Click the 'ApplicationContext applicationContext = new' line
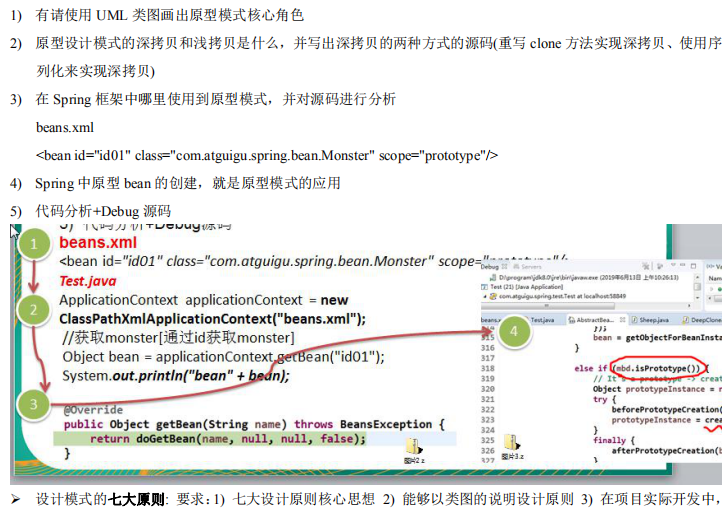Screen dimensions: 725x510 (203, 300)
